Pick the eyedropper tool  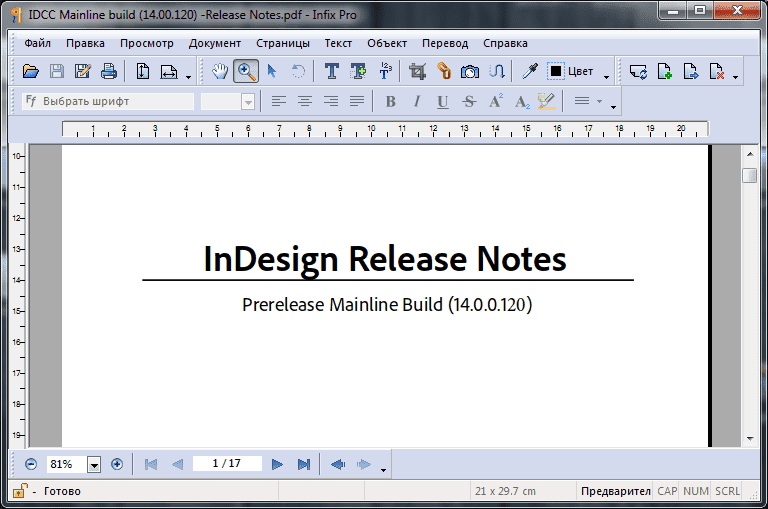pyautogui.click(x=529, y=72)
